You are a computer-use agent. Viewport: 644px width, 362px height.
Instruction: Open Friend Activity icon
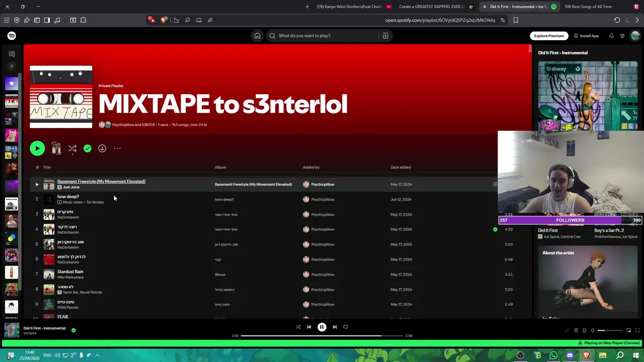(622, 36)
